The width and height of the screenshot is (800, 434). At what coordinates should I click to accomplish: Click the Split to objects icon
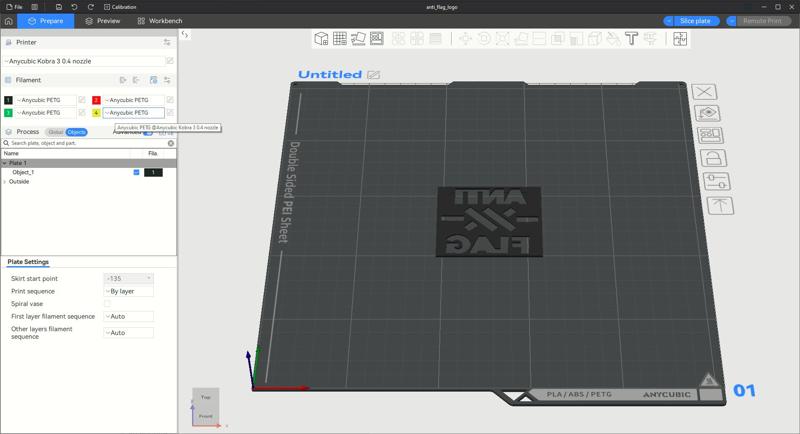pyautogui.click(x=398, y=39)
